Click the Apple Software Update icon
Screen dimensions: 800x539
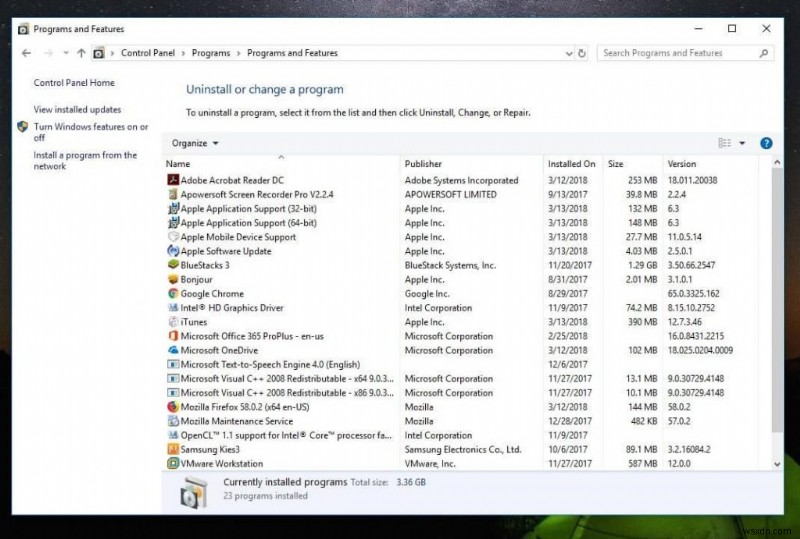click(x=173, y=251)
